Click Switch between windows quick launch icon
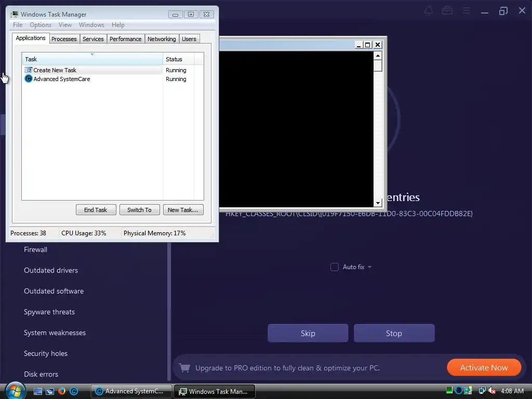 pos(49,391)
